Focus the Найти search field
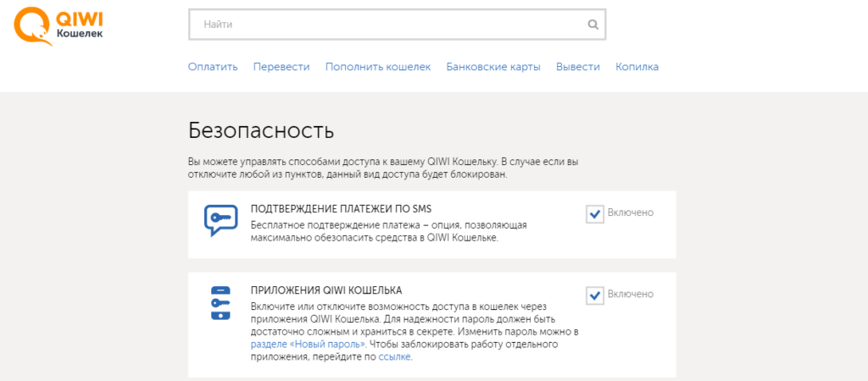Image resolution: width=868 pixels, height=381 pixels. [x=397, y=25]
